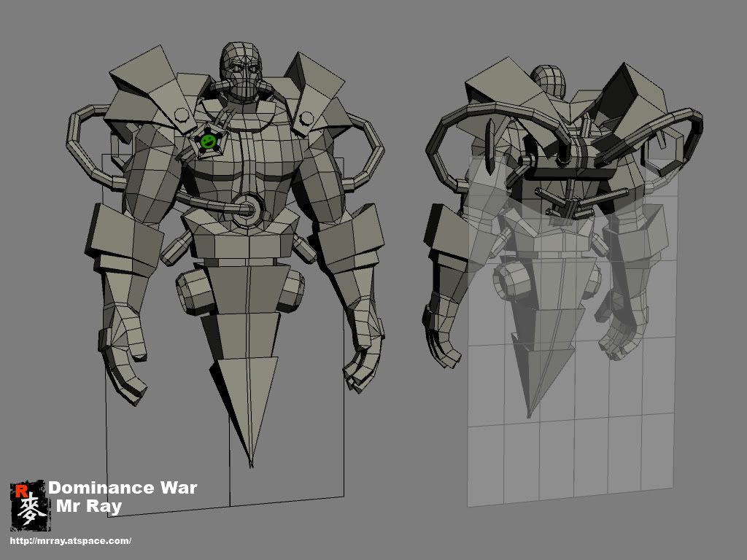747x560 pixels.
Task: Click the red R Chinese-character logo
Action: pos(29,506)
